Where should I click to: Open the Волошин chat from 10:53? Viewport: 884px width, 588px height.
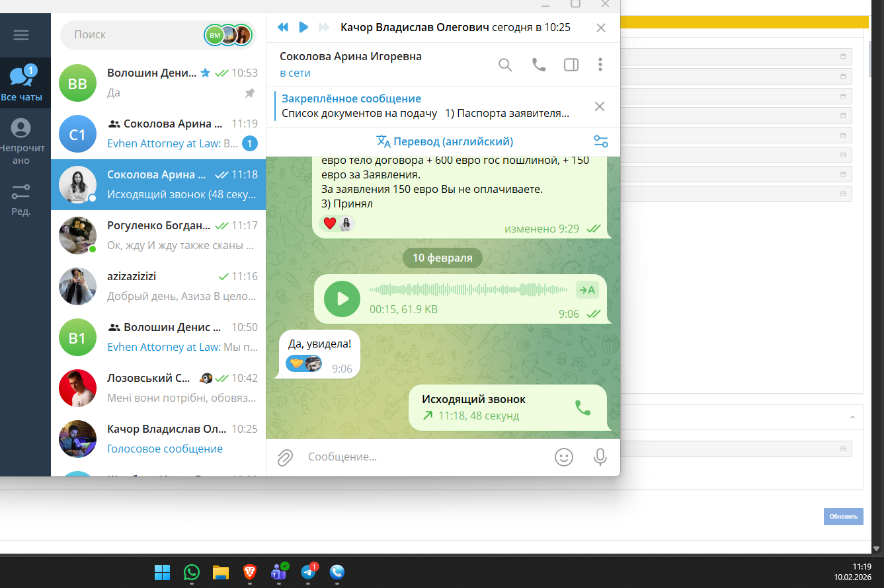click(x=159, y=83)
